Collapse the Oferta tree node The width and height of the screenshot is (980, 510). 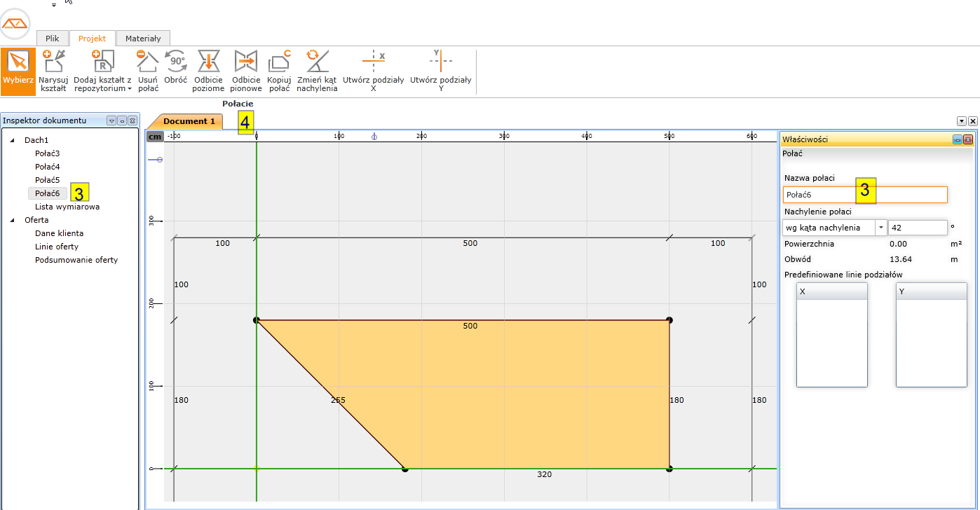tap(12, 220)
